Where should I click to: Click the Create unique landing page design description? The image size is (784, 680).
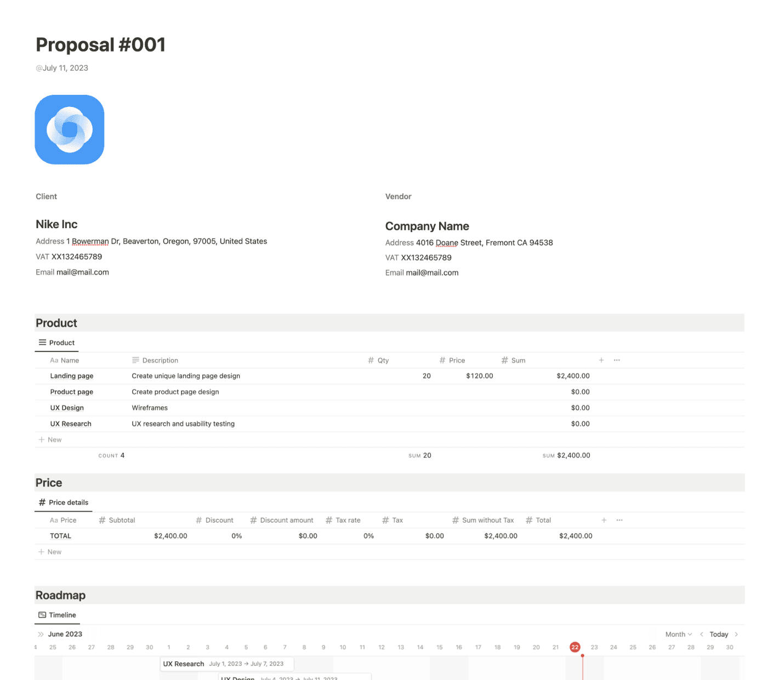click(x=186, y=376)
